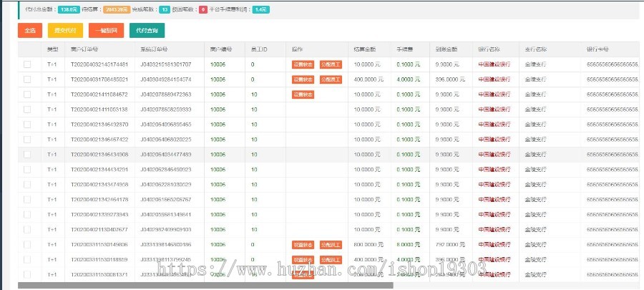Click 分配员工 for order T202003311530149806
644x290 pixels.
click(331, 245)
